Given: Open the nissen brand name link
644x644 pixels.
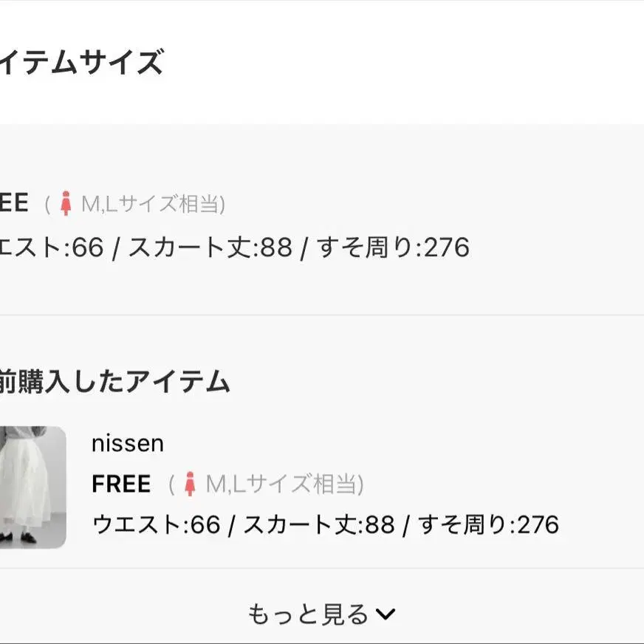Looking at the screenshot, I should click(128, 443).
